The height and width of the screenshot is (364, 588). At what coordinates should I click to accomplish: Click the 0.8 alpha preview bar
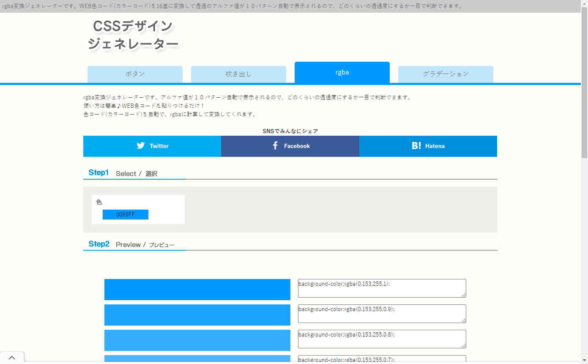[197, 340]
